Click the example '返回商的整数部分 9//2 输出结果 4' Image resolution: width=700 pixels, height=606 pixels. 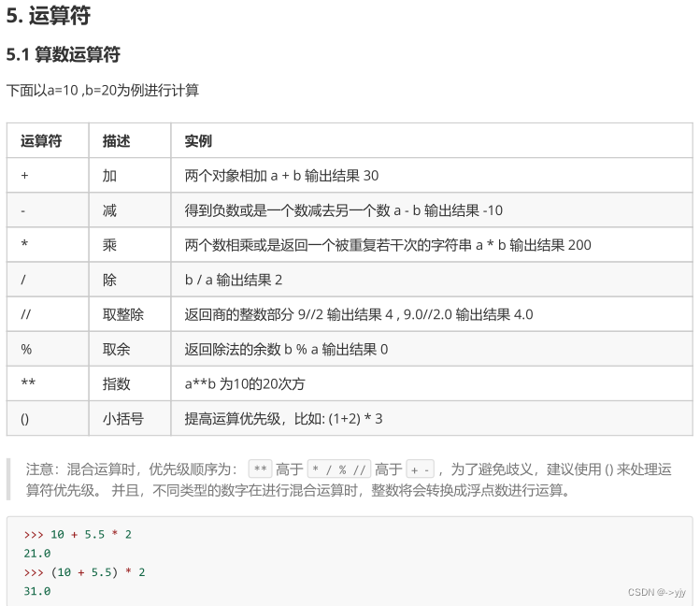pyautogui.click(x=289, y=314)
